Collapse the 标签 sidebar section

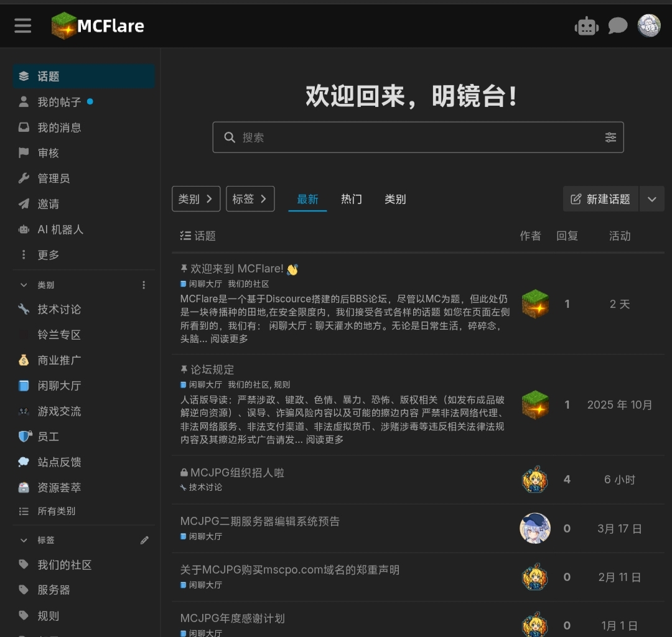click(24, 540)
